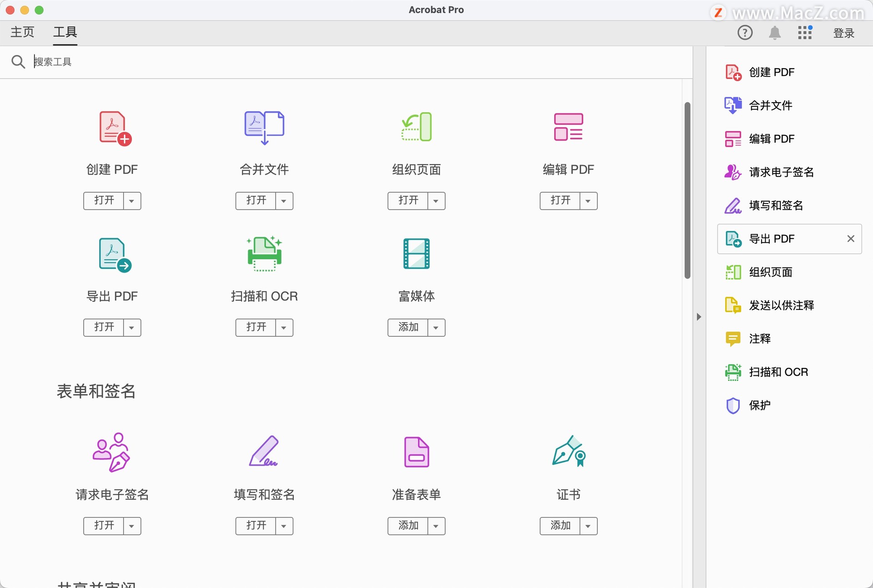Select 编辑 PDF in right sidebar
873x588 pixels.
pos(789,139)
